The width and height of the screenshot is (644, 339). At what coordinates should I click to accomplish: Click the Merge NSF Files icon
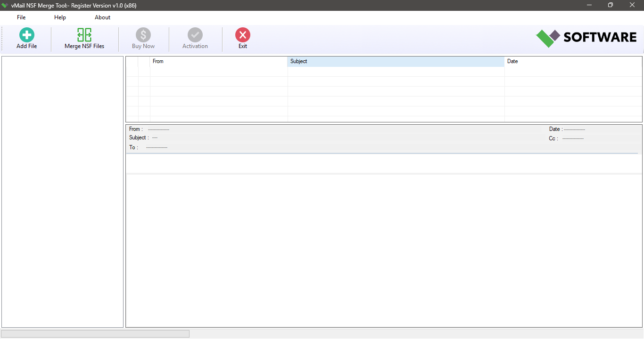click(x=84, y=35)
